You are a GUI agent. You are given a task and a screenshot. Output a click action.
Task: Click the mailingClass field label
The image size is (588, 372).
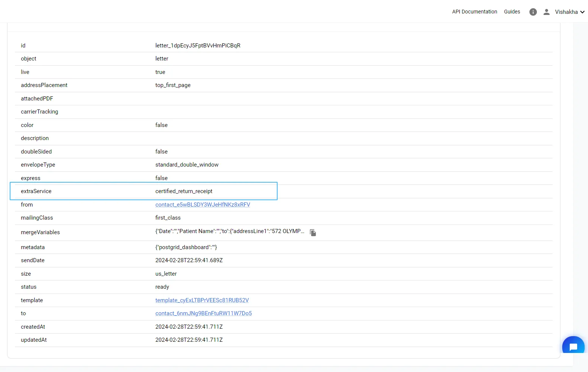tap(37, 218)
